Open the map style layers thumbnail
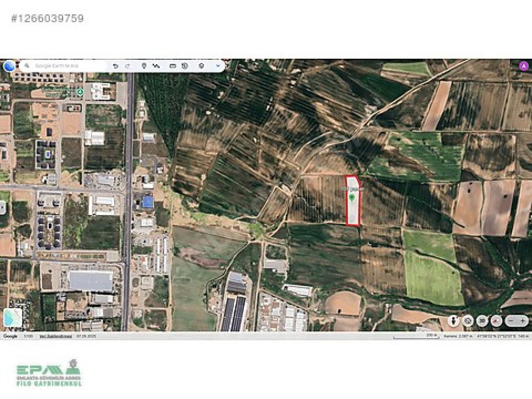This screenshot has height=399, width=532. tap(13, 318)
